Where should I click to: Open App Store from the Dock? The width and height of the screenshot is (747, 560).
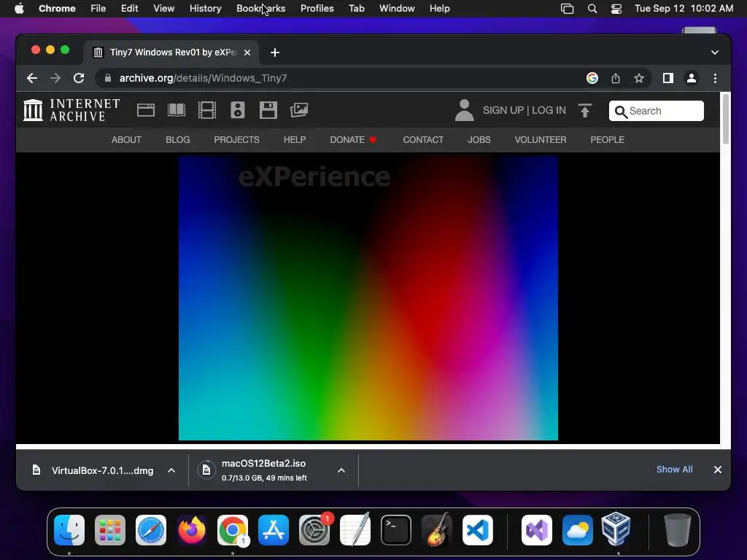tap(274, 530)
